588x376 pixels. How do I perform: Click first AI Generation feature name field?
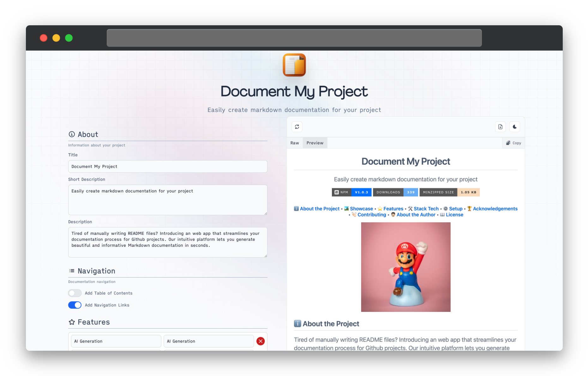click(x=116, y=341)
